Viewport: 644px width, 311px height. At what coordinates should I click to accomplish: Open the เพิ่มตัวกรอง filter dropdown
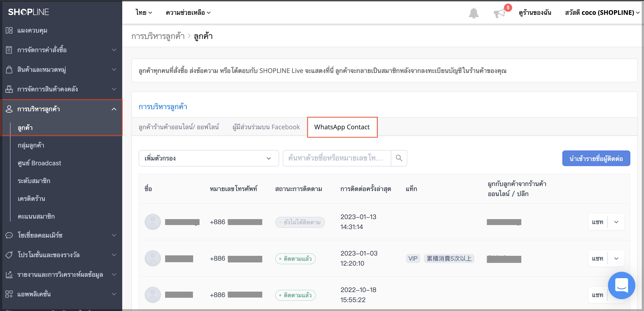(208, 158)
